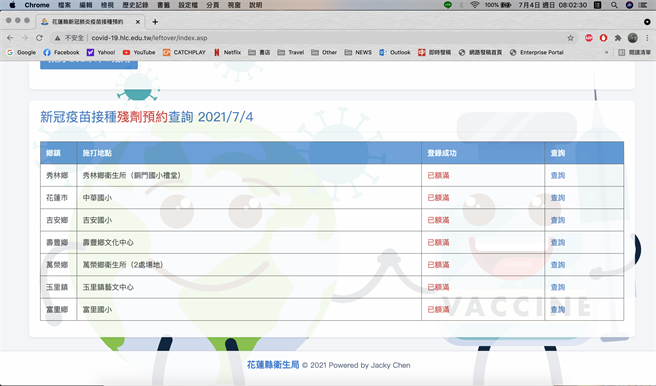Open the 即時發稿 bookmark
This screenshot has height=386, width=656.
coord(435,52)
